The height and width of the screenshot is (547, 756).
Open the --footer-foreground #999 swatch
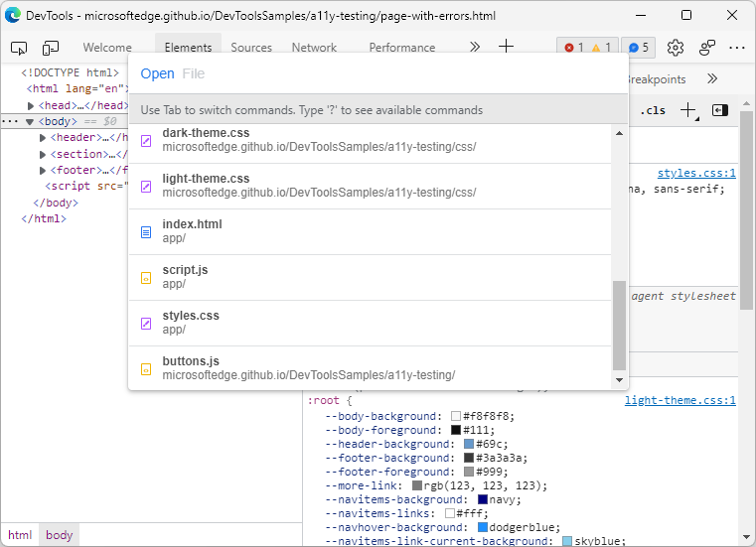(x=469, y=472)
